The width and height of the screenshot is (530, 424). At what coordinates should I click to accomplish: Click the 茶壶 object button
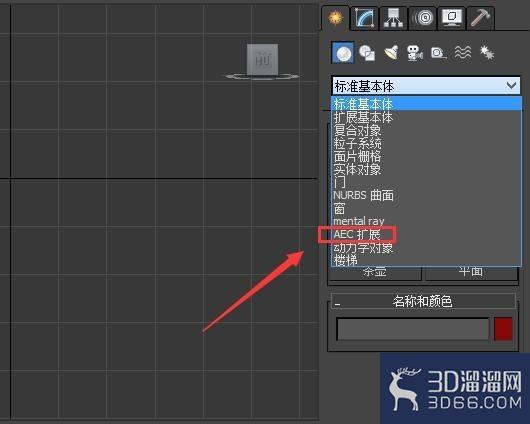coord(375,273)
